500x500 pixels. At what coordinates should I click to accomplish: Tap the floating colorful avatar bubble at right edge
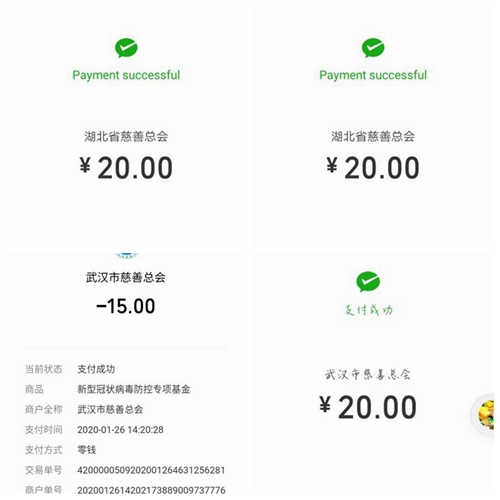click(486, 414)
